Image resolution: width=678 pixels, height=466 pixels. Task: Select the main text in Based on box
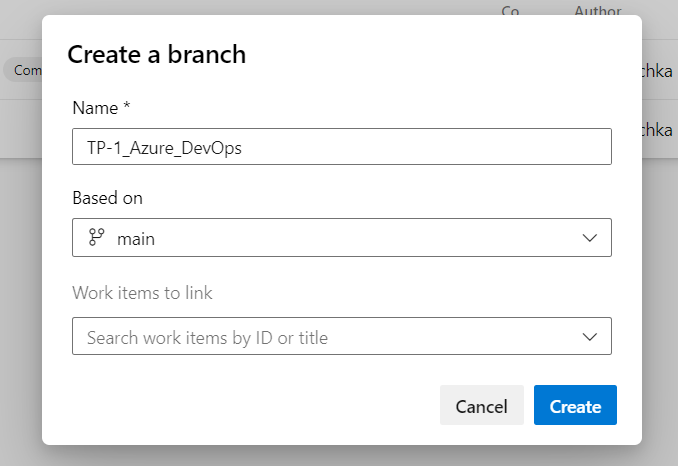[136, 239]
